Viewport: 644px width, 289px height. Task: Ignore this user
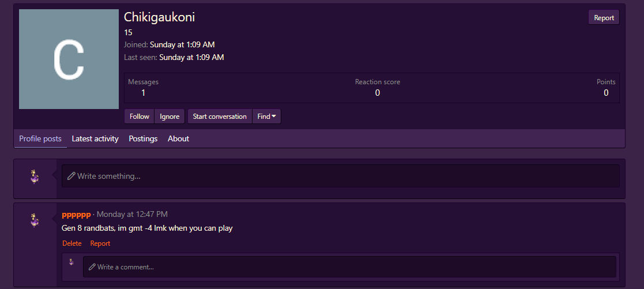click(170, 117)
